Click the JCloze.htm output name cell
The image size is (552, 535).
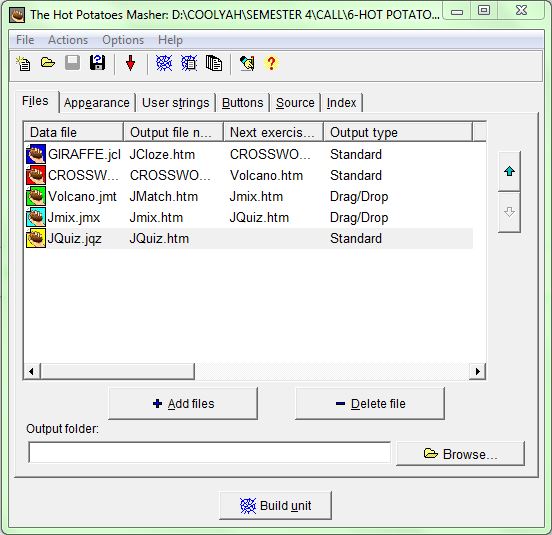point(162,154)
